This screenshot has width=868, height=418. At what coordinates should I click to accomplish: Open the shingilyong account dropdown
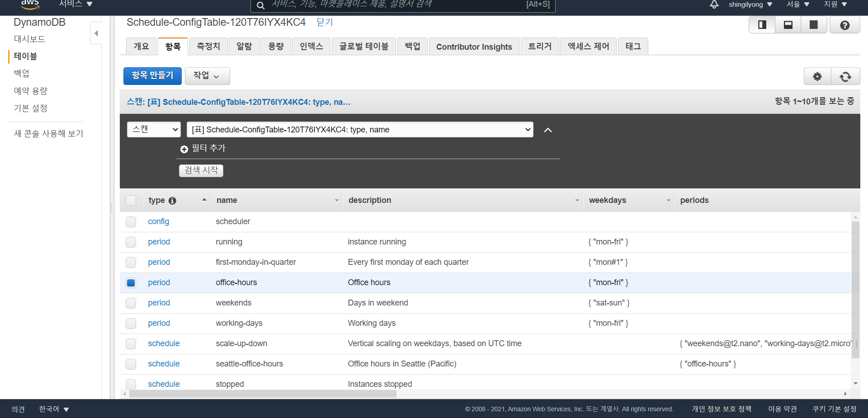[750, 5]
